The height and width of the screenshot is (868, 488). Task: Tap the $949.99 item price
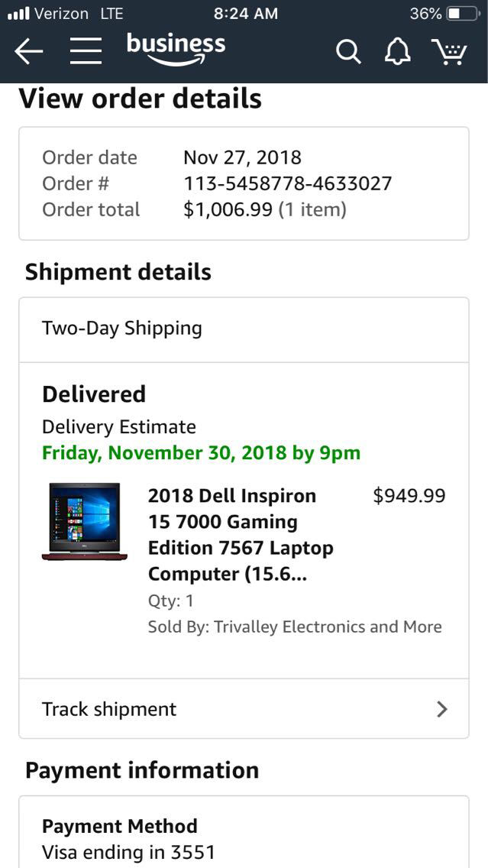[409, 496]
